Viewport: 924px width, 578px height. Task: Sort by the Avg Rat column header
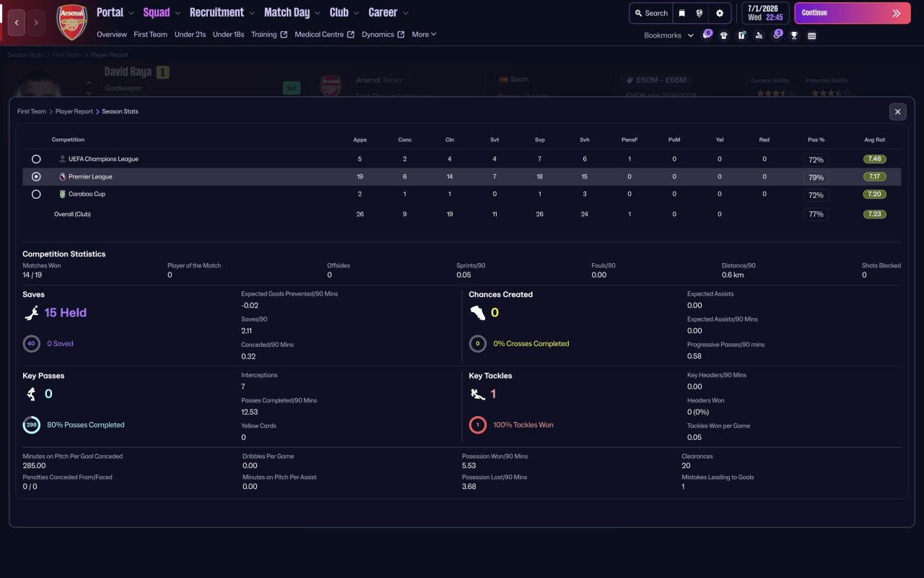874,139
